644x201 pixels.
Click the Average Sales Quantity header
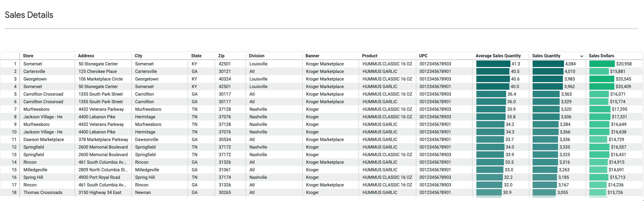498,56
